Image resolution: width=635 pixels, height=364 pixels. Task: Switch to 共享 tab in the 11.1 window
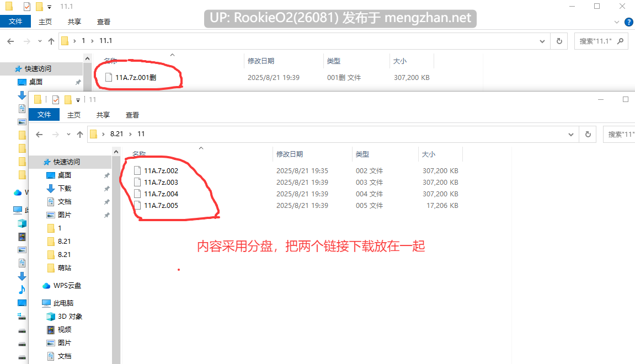[x=74, y=22]
